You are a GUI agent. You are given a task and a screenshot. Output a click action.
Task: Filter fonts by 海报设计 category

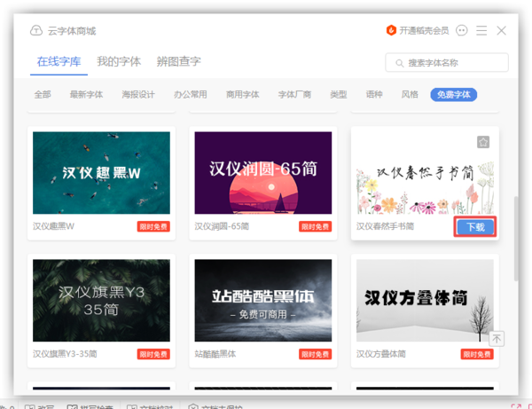(x=137, y=94)
